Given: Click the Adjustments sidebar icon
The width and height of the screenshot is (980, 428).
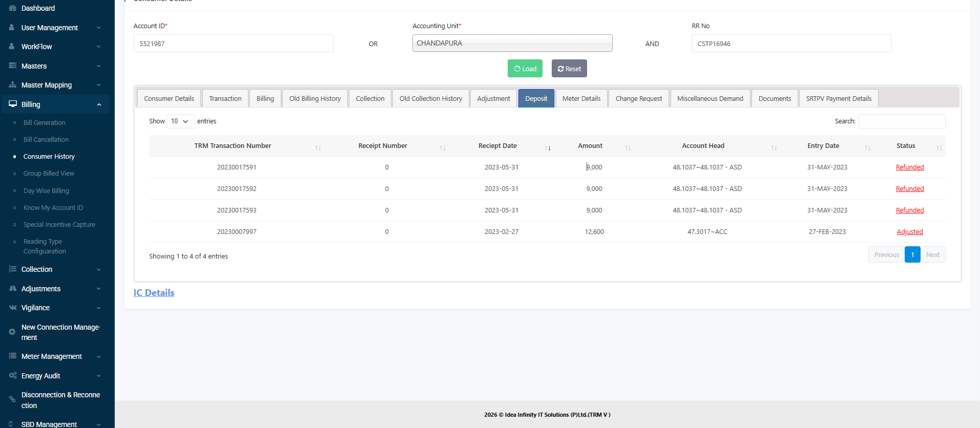Looking at the screenshot, I should point(12,289).
